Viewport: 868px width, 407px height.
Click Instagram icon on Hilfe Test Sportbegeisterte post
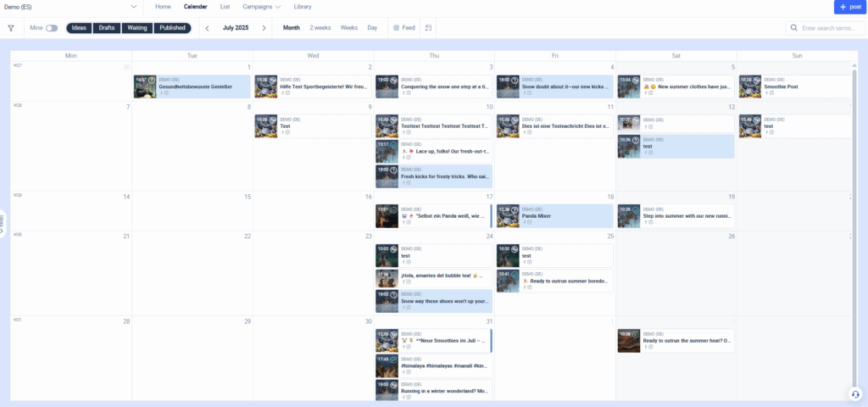(288, 93)
